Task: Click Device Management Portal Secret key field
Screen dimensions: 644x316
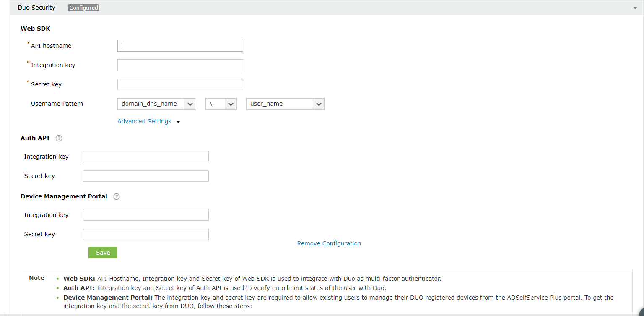Action: [x=146, y=234]
